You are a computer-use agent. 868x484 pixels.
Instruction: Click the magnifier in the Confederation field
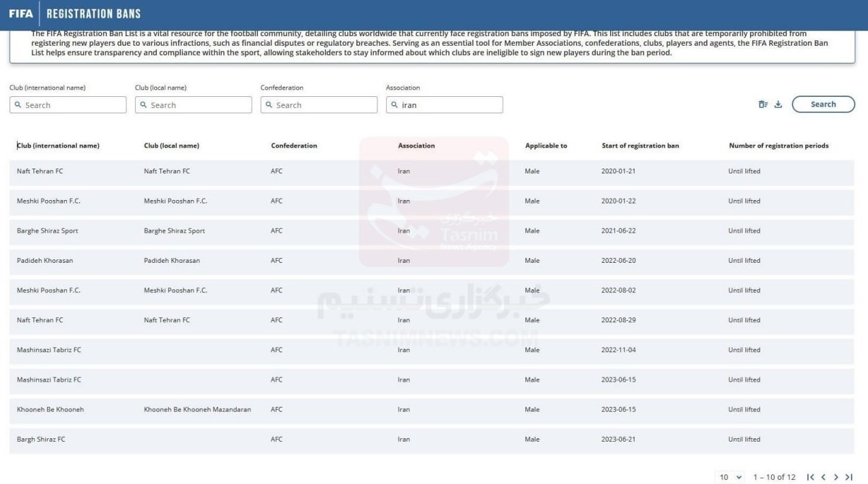(x=268, y=104)
